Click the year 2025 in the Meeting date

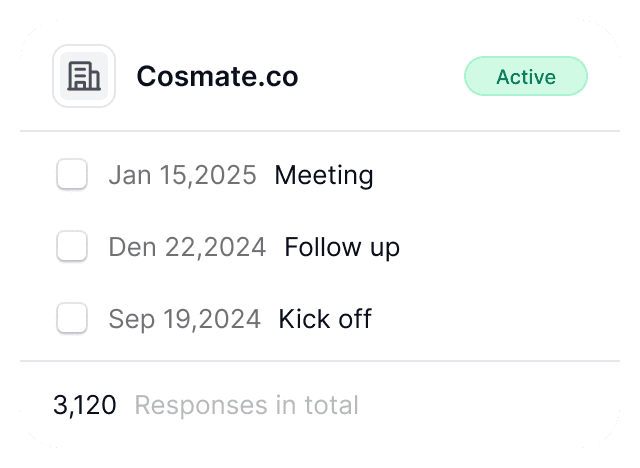point(226,176)
